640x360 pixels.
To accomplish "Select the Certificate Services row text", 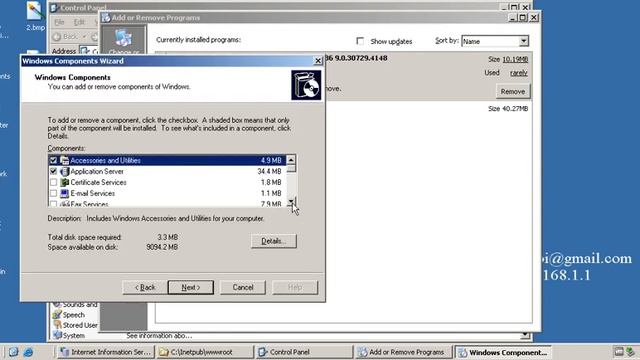I will pyautogui.click(x=98, y=182).
